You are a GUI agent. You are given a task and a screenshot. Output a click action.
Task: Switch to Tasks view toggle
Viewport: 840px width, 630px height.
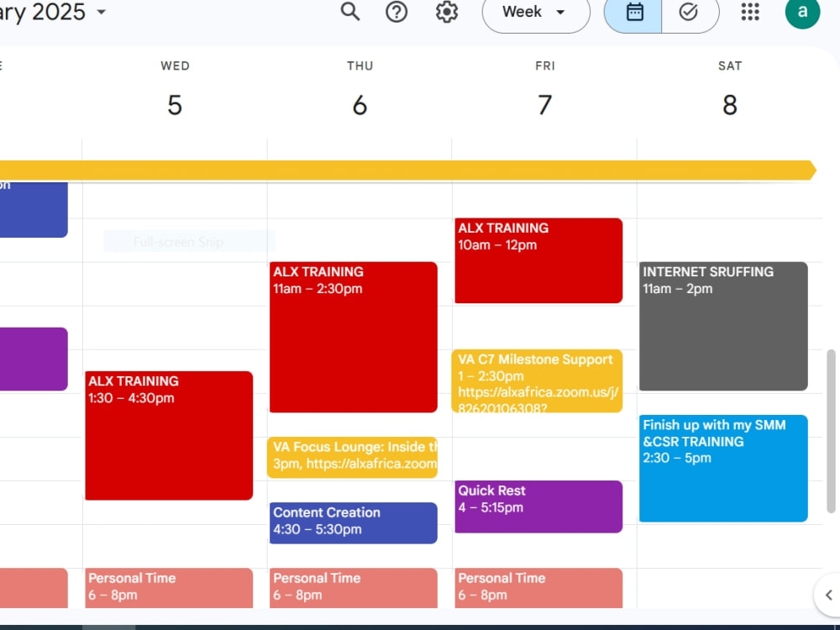pyautogui.click(x=690, y=12)
